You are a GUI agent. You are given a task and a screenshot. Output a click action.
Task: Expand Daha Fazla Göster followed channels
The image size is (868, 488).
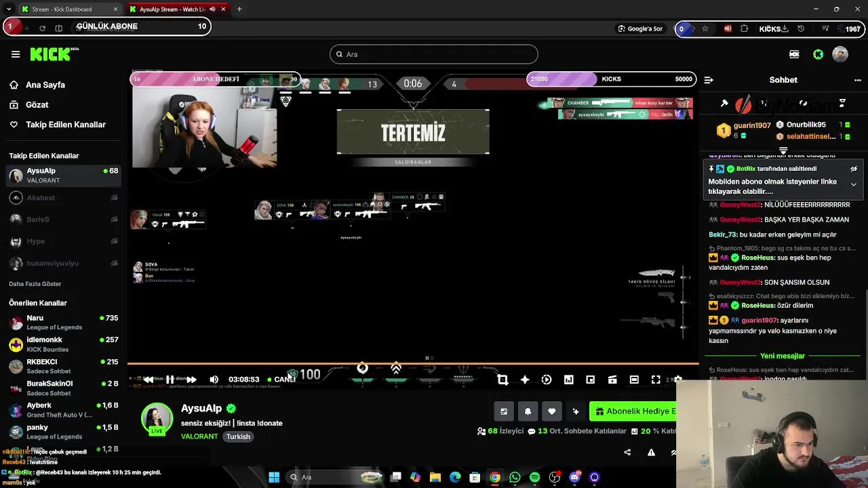(x=35, y=284)
